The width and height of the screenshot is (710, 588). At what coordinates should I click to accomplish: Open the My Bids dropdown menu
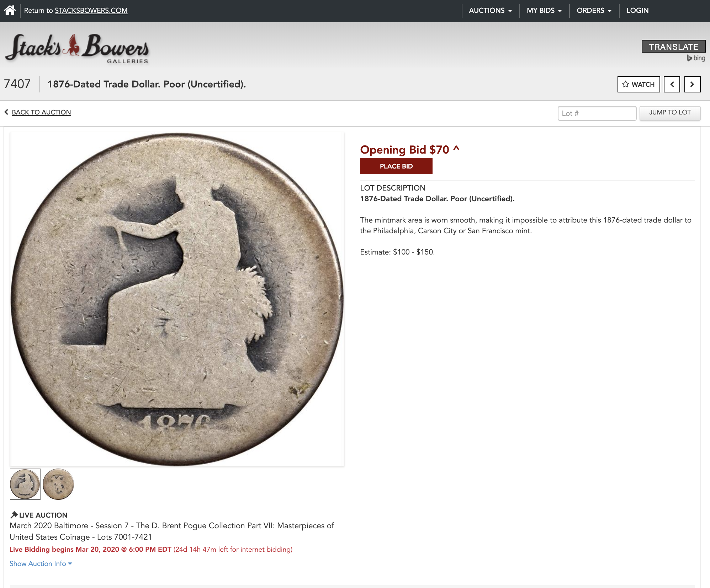click(x=544, y=10)
